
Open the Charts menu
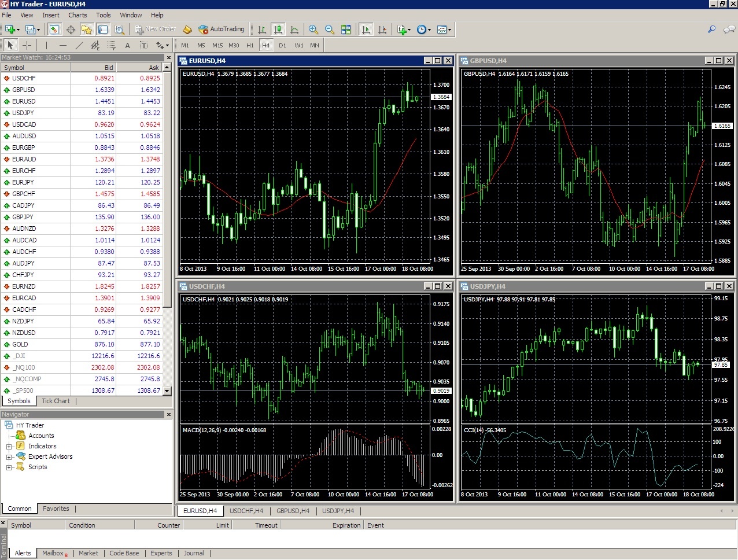pyautogui.click(x=78, y=15)
